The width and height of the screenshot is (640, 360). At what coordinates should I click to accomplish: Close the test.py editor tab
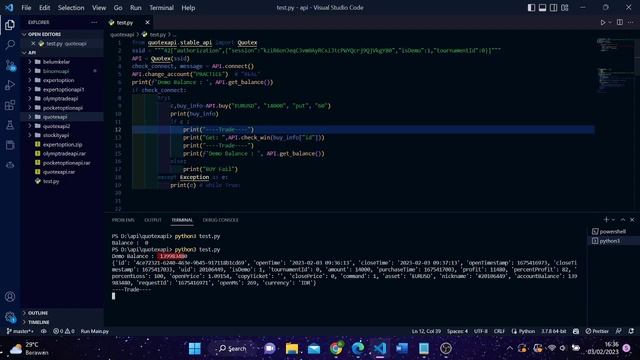point(147,22)
